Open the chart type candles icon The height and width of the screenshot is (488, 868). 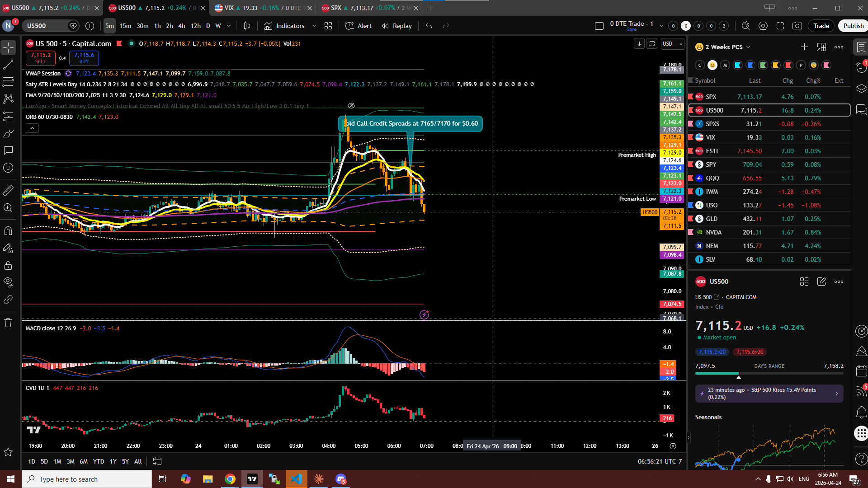[247, 26]
